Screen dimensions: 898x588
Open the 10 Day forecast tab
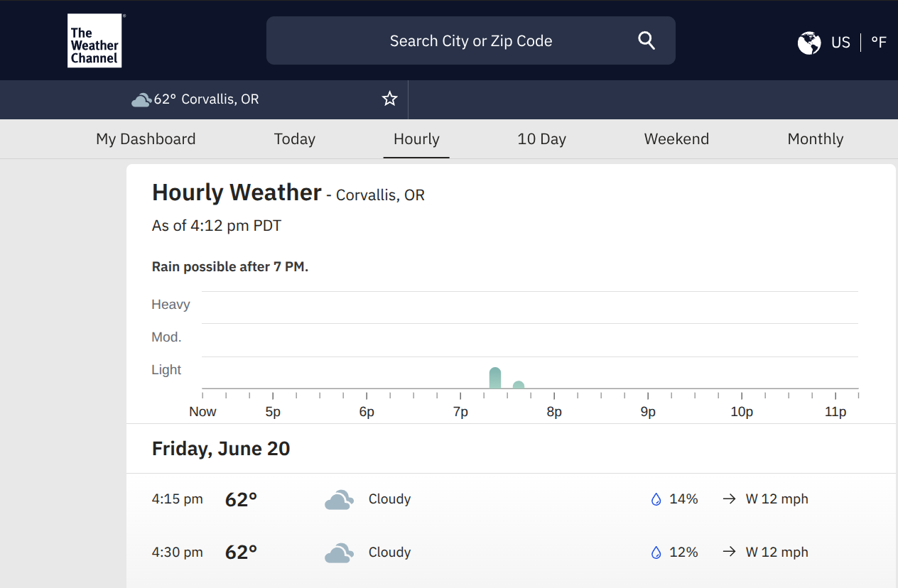541,139
